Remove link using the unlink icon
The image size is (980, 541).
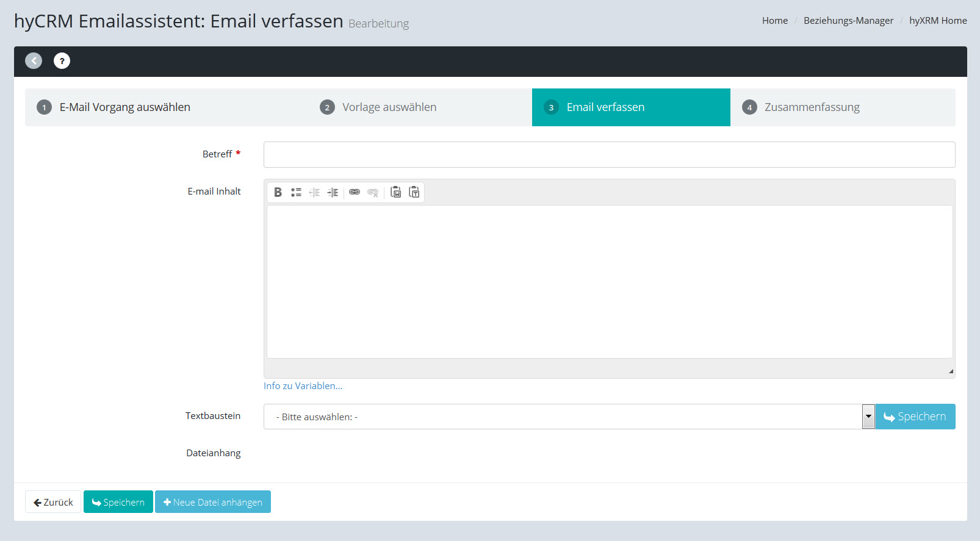[373, 192]
